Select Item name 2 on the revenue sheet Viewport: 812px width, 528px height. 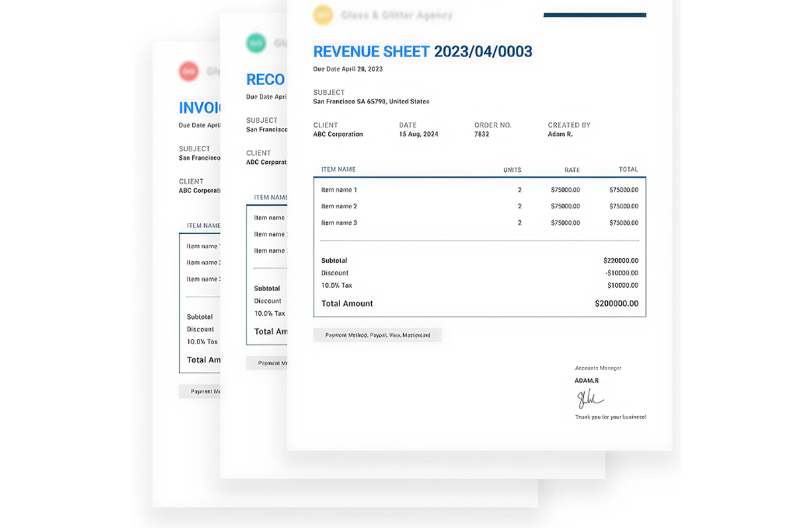(x=339, y=206)
